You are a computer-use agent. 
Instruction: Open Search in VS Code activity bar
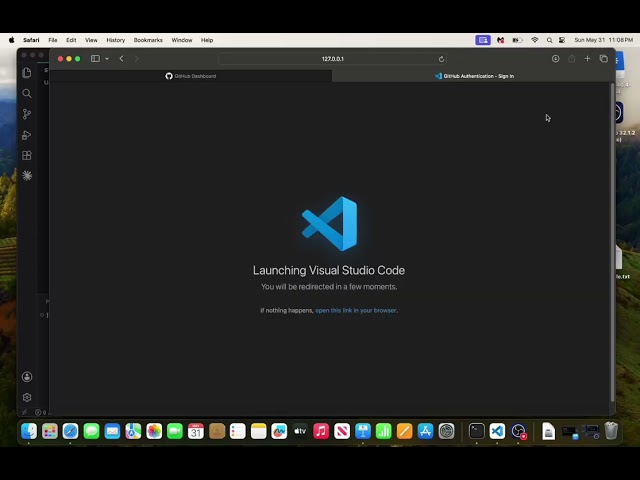(27, 93)
